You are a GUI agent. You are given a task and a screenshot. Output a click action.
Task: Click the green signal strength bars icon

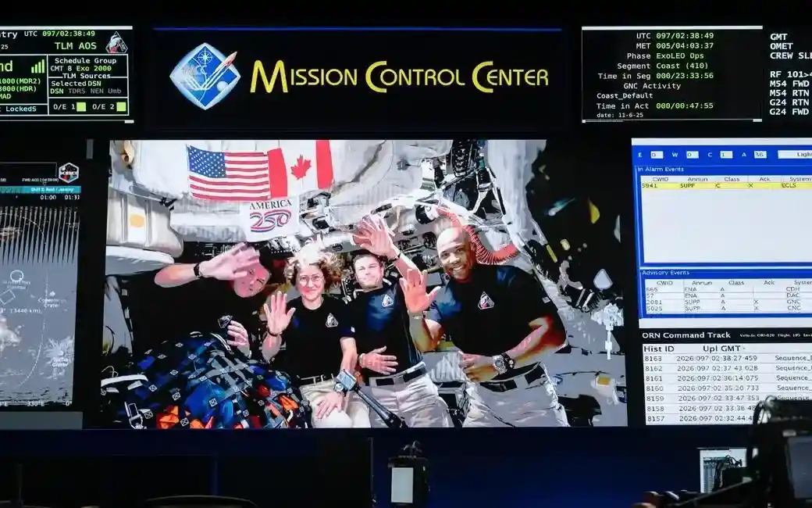pos(37,66)
